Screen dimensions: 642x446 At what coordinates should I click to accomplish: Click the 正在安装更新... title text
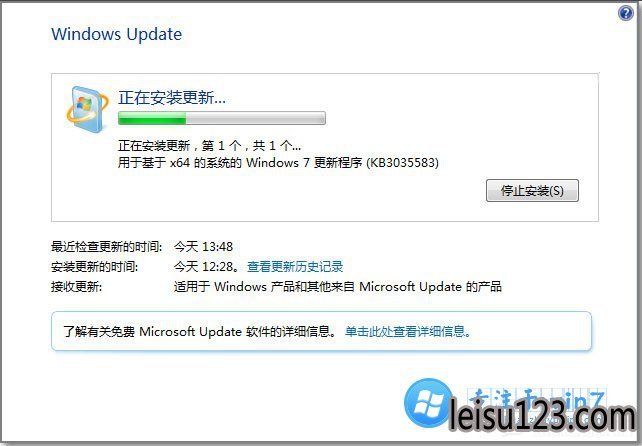tap(172, 97)
